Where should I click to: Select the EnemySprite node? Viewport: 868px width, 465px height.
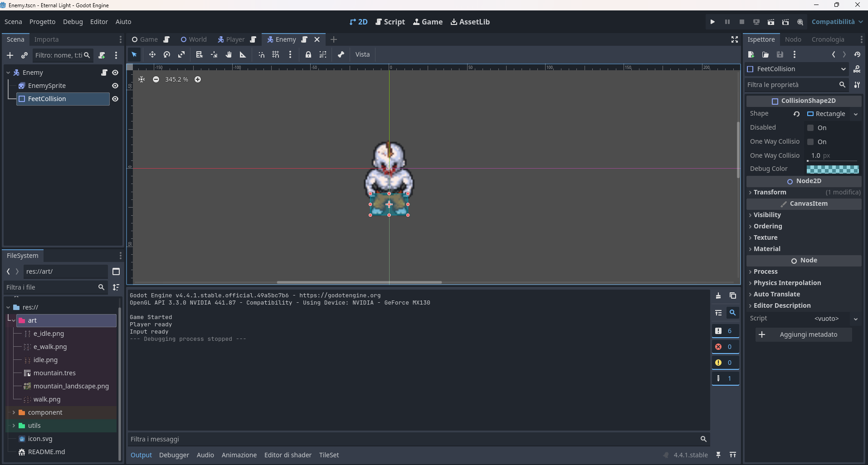[47, 86]
